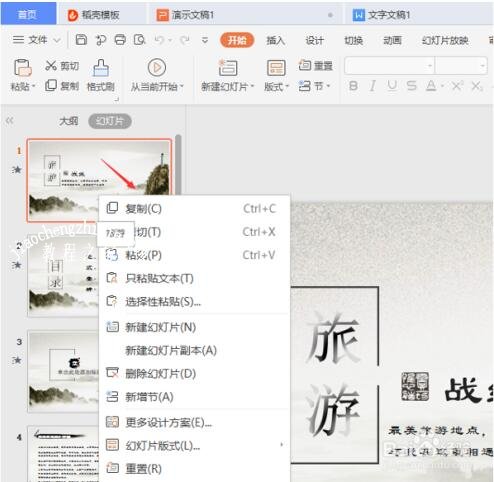
Task: Expand the New Slide dropdown arrow
Action: coord(252,86)
